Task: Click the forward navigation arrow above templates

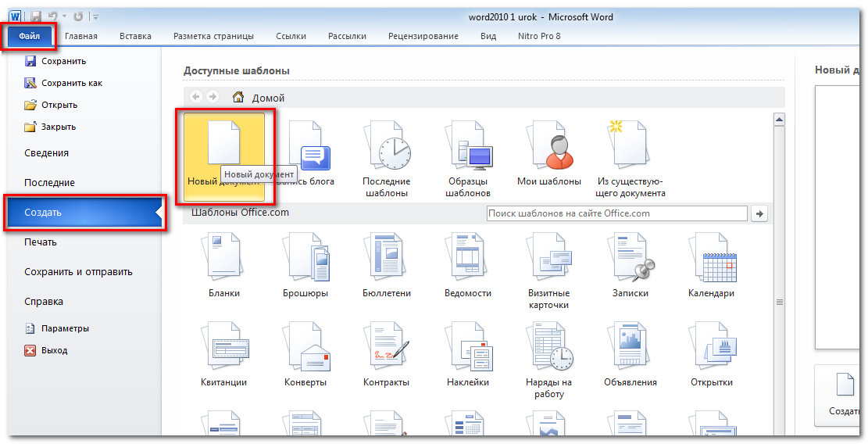Action: click(x=213, y=97)
